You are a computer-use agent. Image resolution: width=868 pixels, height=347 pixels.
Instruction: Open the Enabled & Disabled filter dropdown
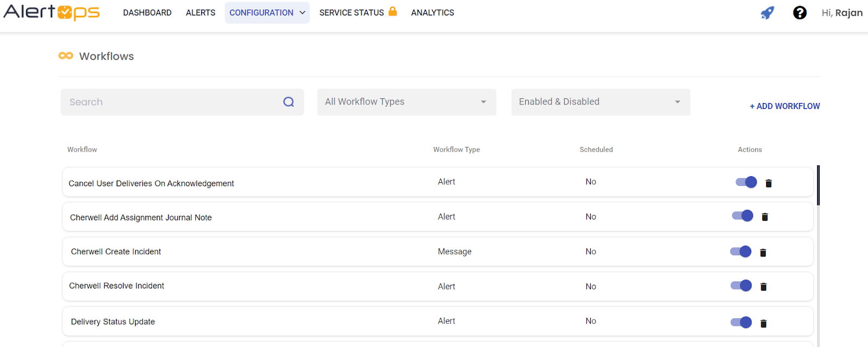(x=600, y=102)
